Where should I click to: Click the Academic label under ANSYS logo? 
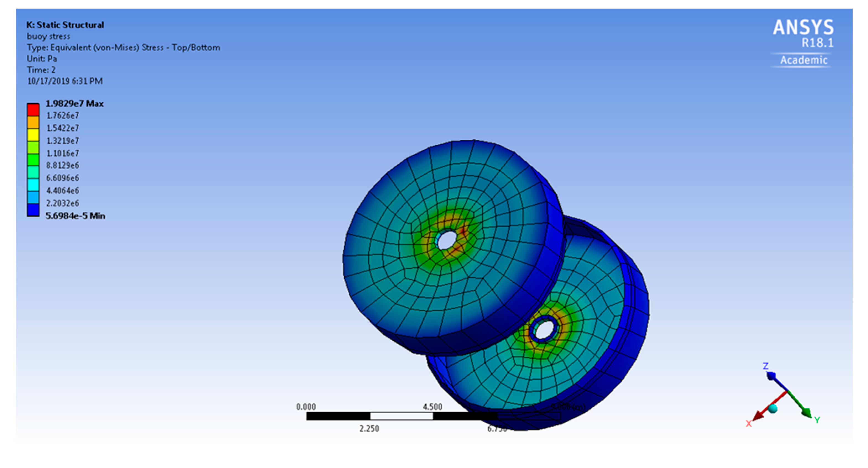(x=804, y=60)
